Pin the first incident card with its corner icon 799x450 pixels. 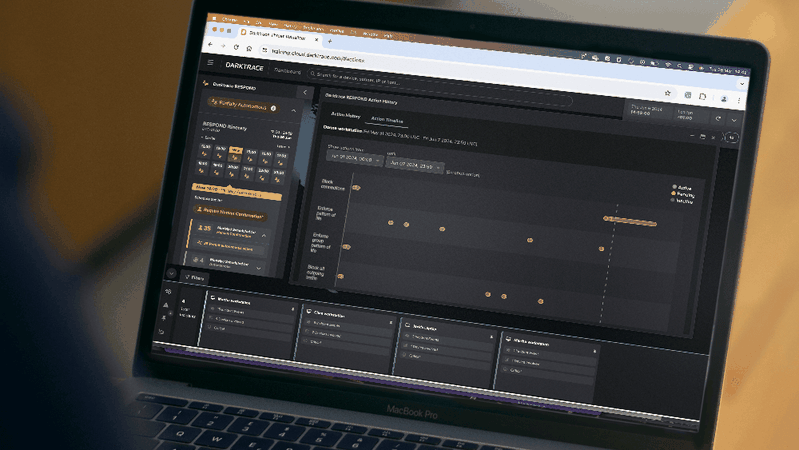[x=292, y=309]
